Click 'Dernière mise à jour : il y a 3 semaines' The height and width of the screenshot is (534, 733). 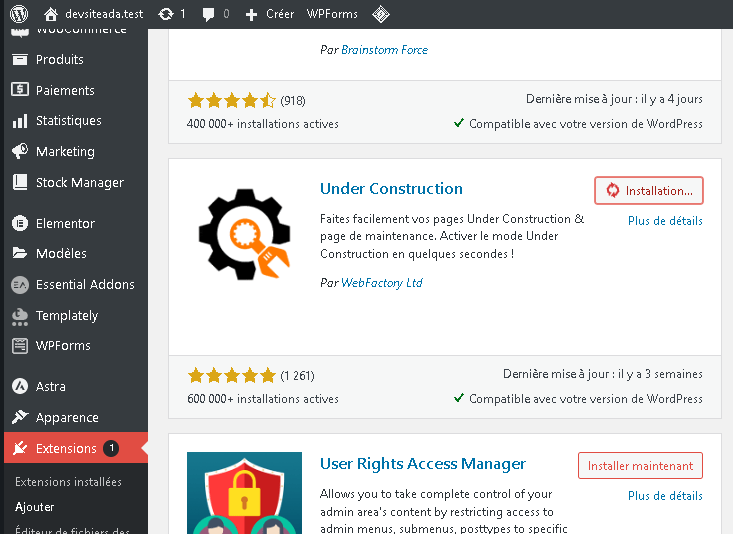pyautogui.click(x=603, y=374)
